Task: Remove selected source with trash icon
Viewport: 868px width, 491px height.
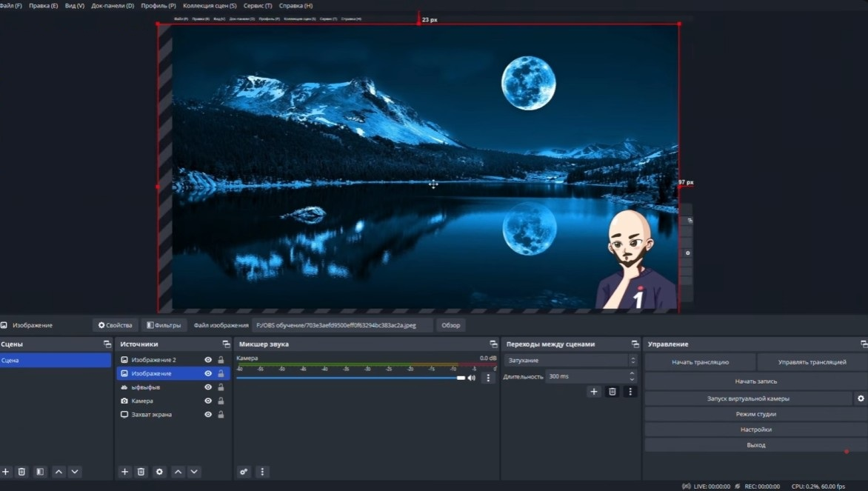Action: [x=141, y=472]
